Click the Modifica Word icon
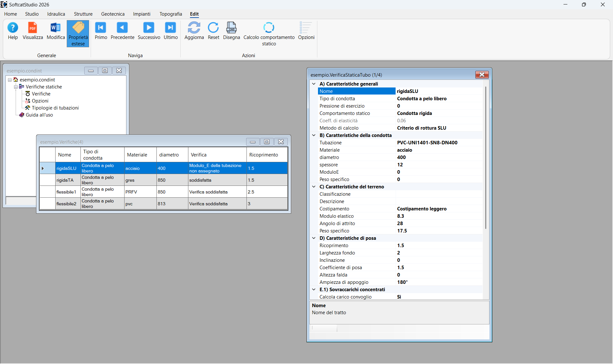 click(x=56, y=28)
